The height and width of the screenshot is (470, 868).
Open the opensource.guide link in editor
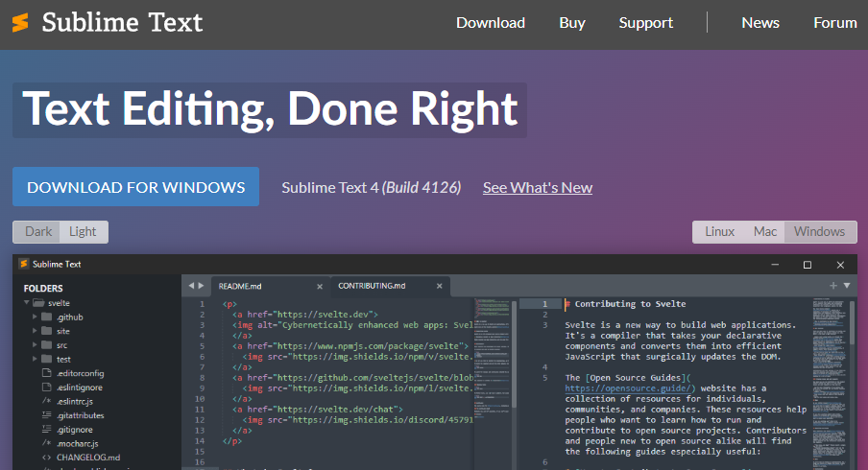[x=630, y=388]
